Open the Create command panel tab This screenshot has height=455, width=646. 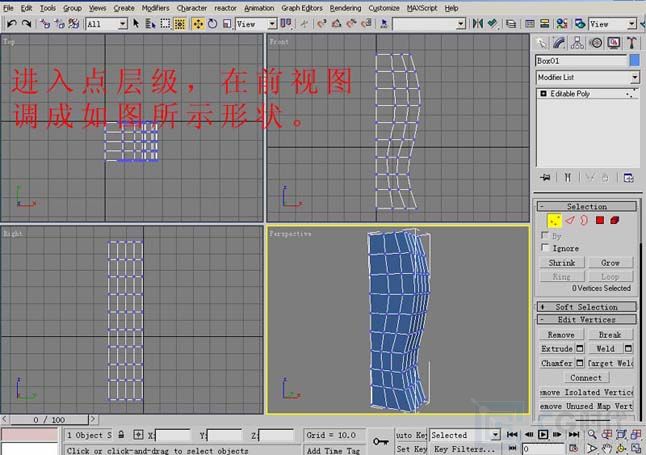coord(542,43)
